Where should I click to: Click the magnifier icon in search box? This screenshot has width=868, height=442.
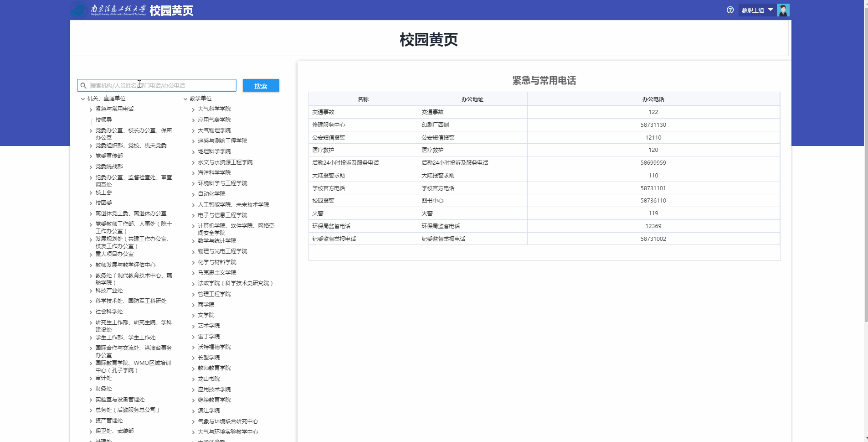(83, 86)
